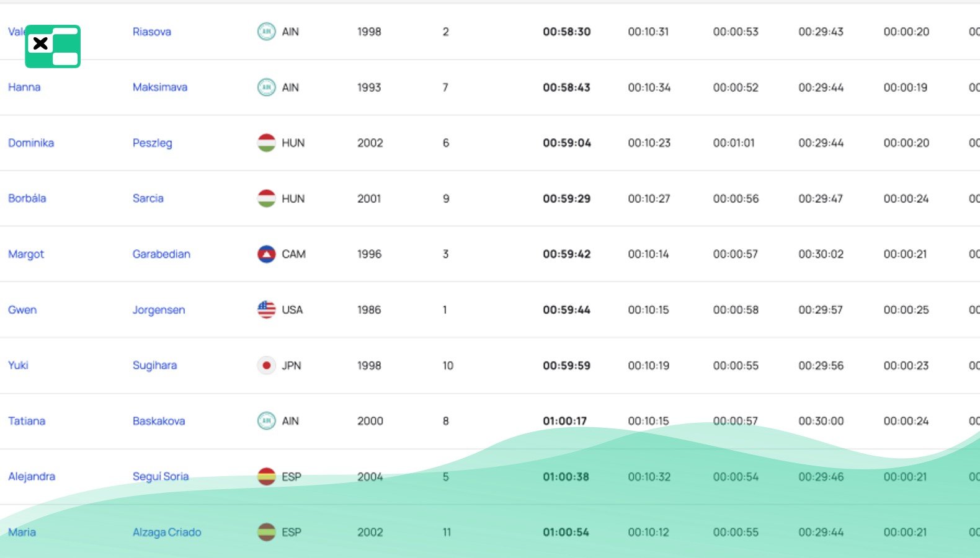Click the USA flag icon for Jorgensen
Viewport: 980px width, 558px height.
(266, 309)
